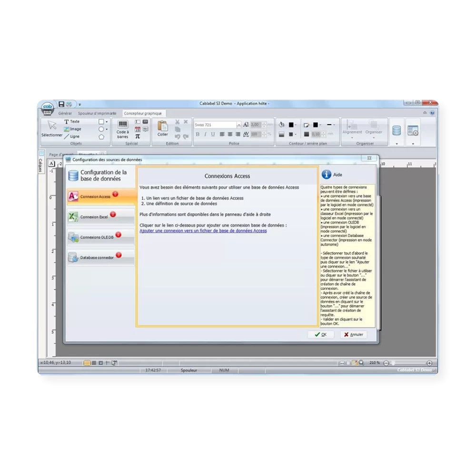This screenshot has height=476, width=476.
Task: Click the Image tool in Objets
Action: click(72, 129)
